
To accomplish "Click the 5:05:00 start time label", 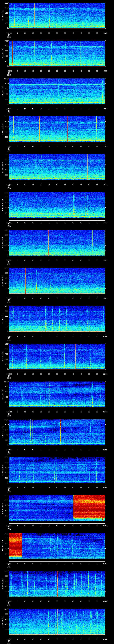I will [x=9, y=184].
